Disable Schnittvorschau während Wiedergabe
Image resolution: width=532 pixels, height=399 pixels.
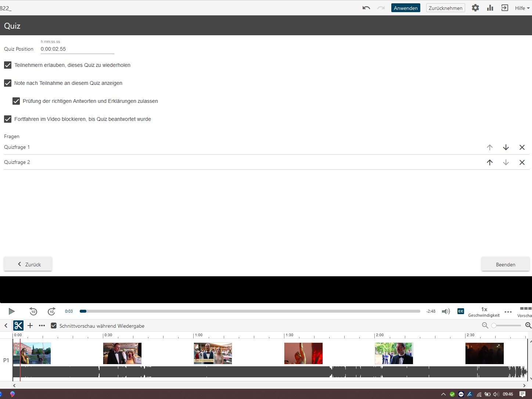[54, 326]
